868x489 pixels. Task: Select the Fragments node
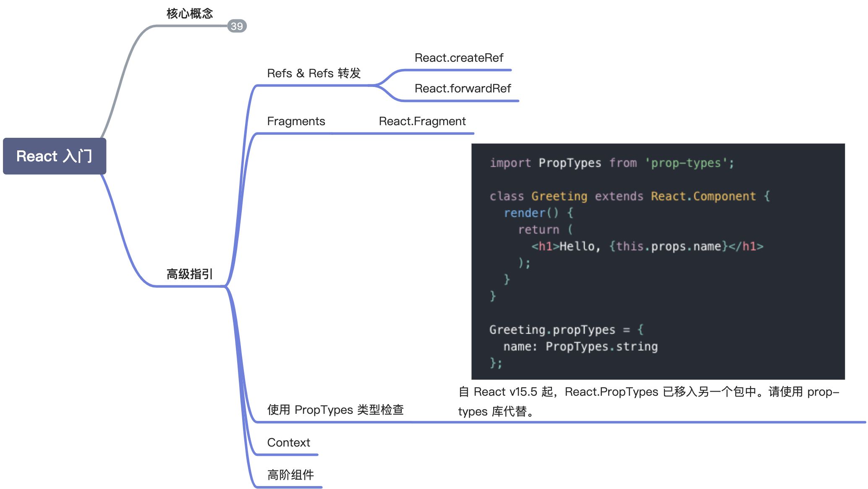[x=296, y=121]
